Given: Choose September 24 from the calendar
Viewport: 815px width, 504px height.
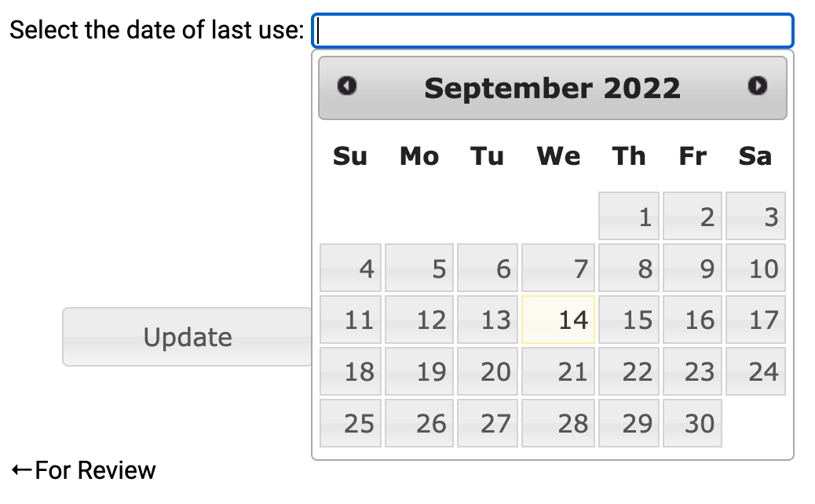Looking at the screenshot, I should tap(755, 371).
